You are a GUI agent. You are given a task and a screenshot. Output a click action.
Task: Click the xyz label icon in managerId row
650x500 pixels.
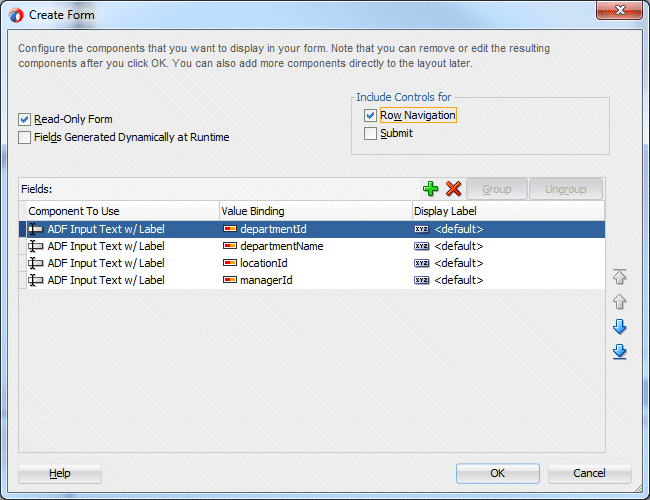pos(422,280)
